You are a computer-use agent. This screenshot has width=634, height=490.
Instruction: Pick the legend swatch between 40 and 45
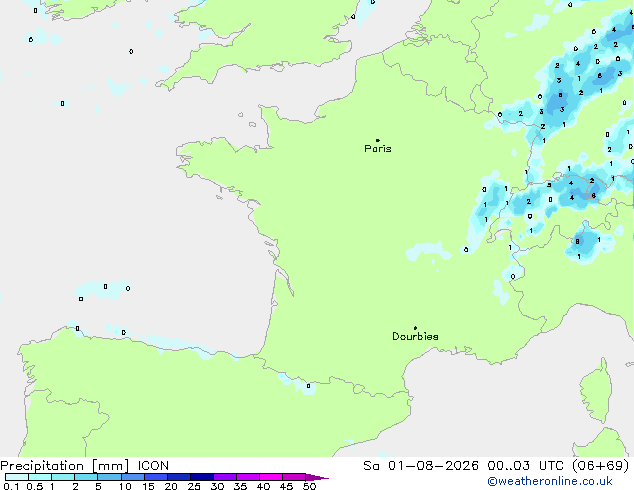point(271,477)
